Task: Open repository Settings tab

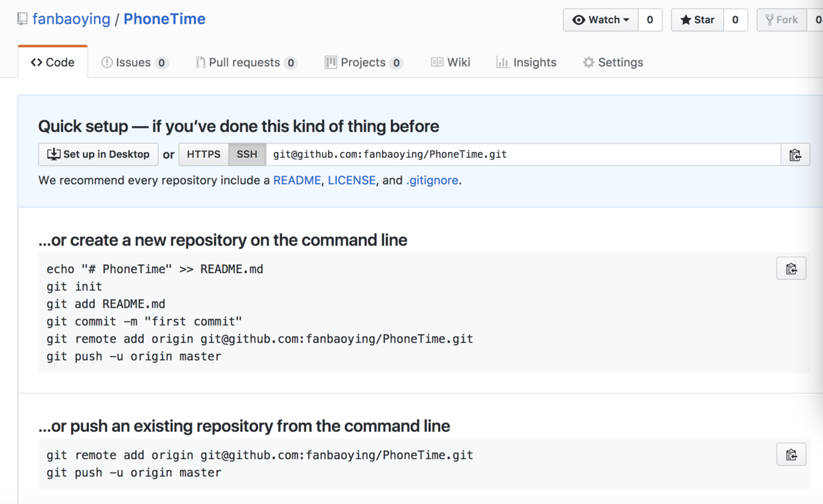Action: (x=613, y=62)
